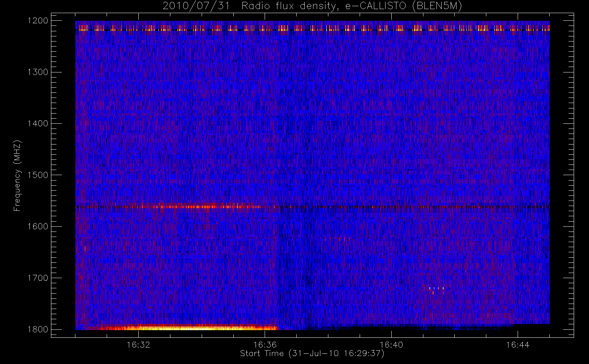This screenshot has width=589, height=364.
Task: Click the '16:40' time axis label
Action: coord(391,345)
